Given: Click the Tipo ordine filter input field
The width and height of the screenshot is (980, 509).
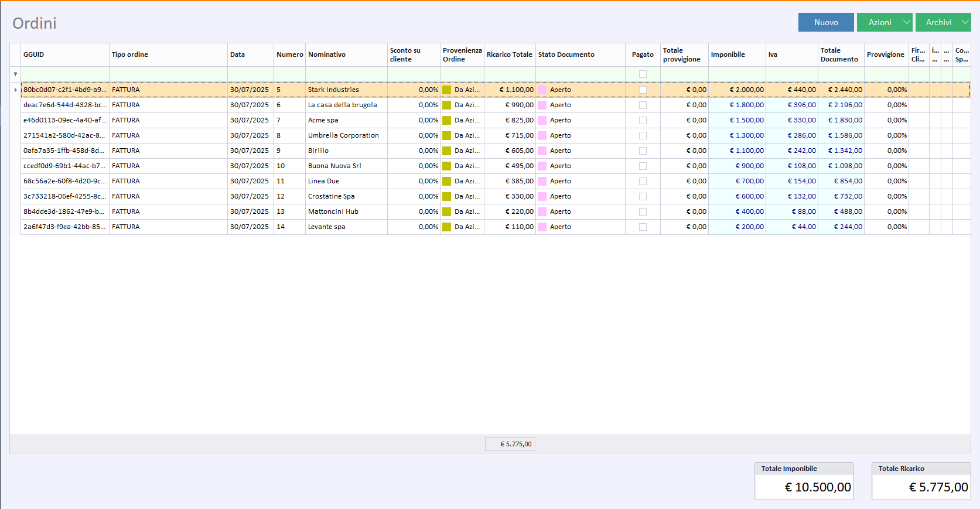Looking at the screenshot, I should [169, 74].
